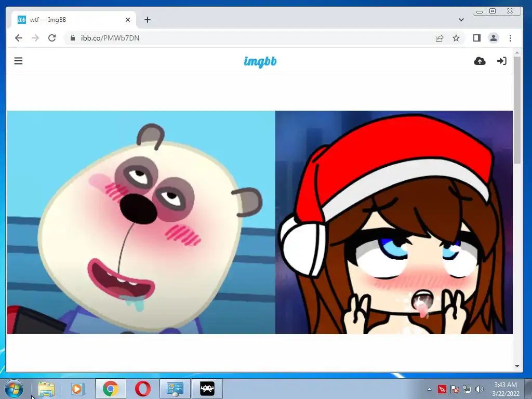Click the network tray icon

click(467, 389)
